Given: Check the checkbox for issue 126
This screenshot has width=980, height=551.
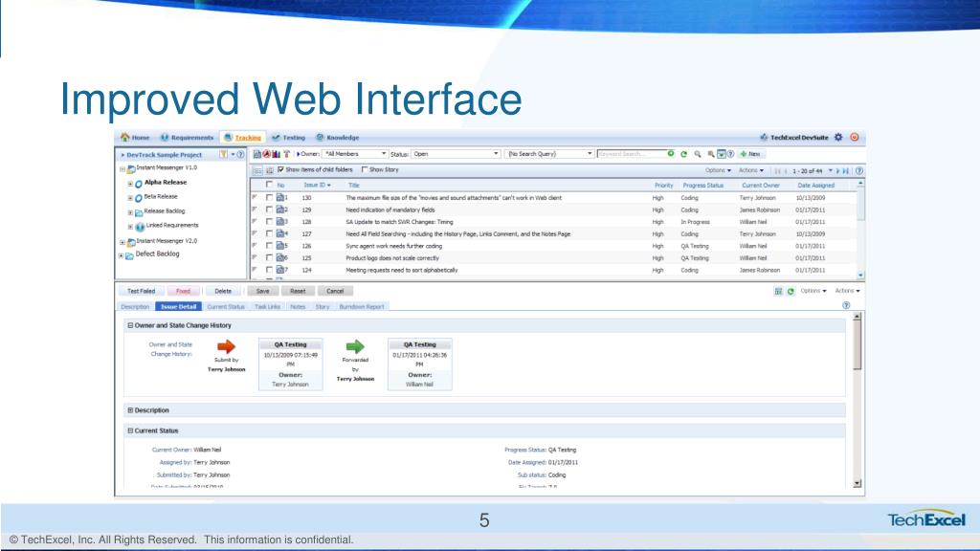Looking at the screenshot, I should 269,246.
